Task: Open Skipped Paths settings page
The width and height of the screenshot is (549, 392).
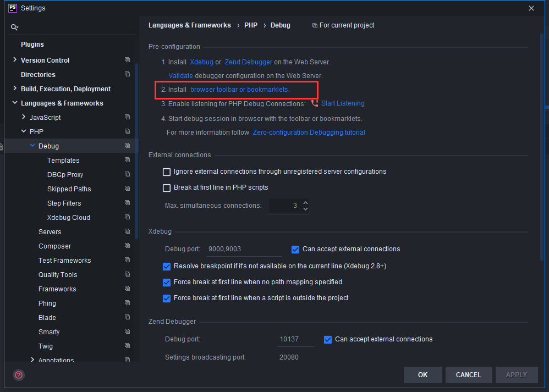Action: pos(69,189)
